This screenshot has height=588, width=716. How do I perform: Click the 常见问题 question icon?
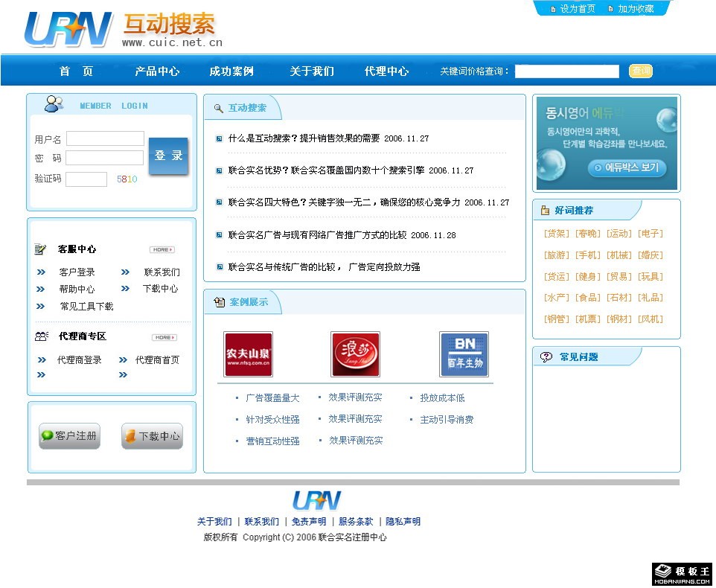546,357
